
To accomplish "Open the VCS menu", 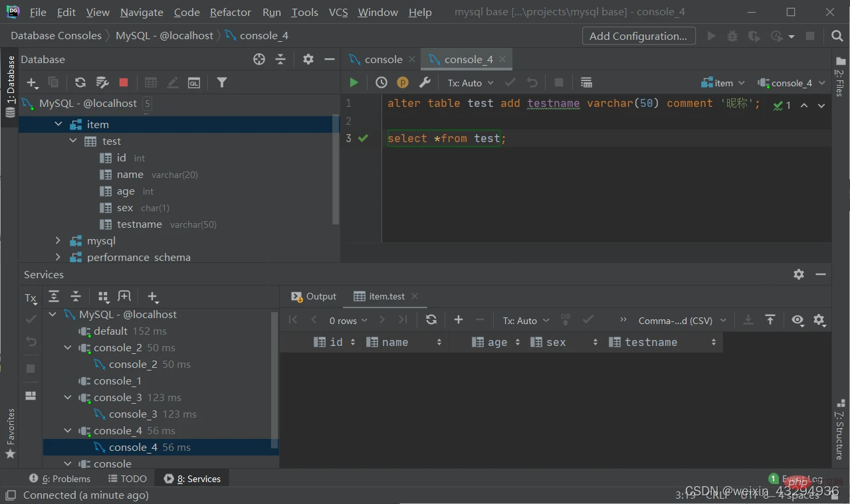I will (x=338, y=12).
